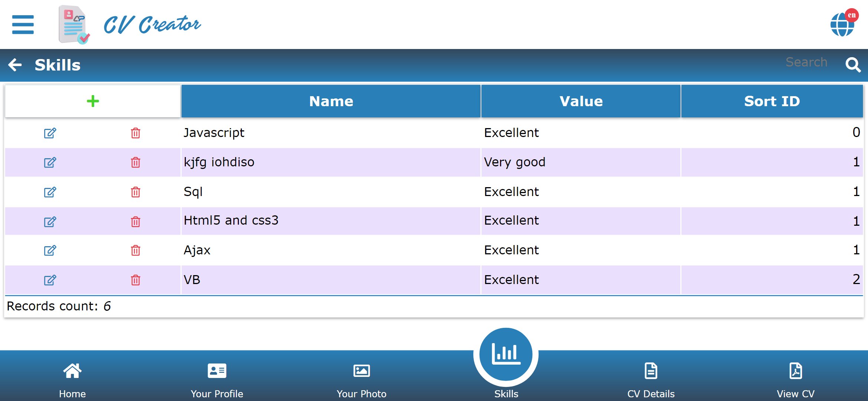Open the language globe selector

tap(842, 24)
